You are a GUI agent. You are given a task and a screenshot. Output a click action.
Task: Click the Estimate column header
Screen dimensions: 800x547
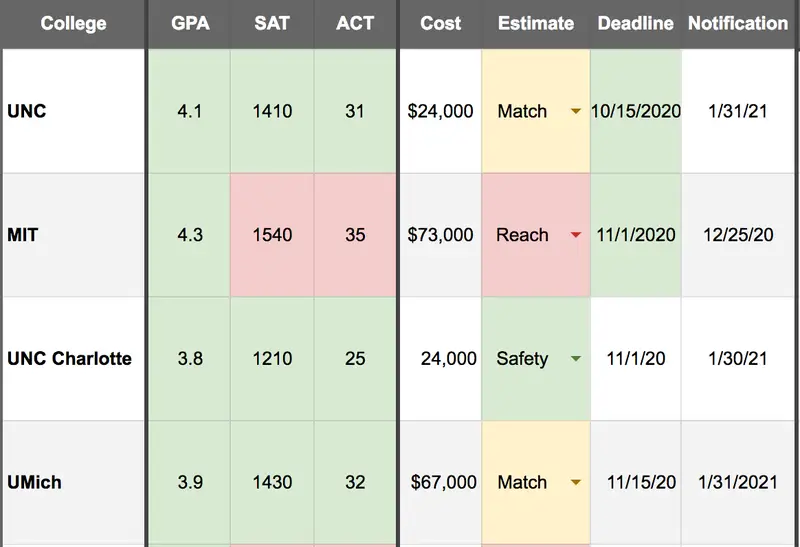pos(536,23)
